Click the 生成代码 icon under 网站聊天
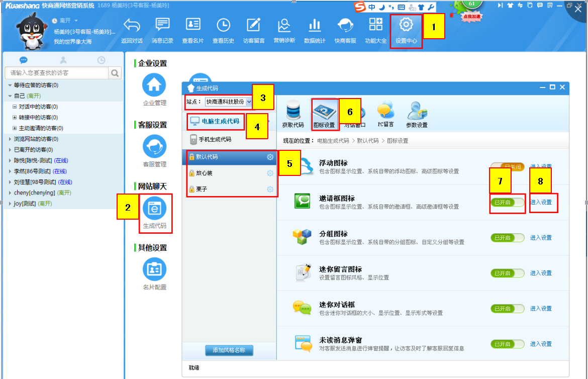The image size is (588, 379). click(154, 208)
